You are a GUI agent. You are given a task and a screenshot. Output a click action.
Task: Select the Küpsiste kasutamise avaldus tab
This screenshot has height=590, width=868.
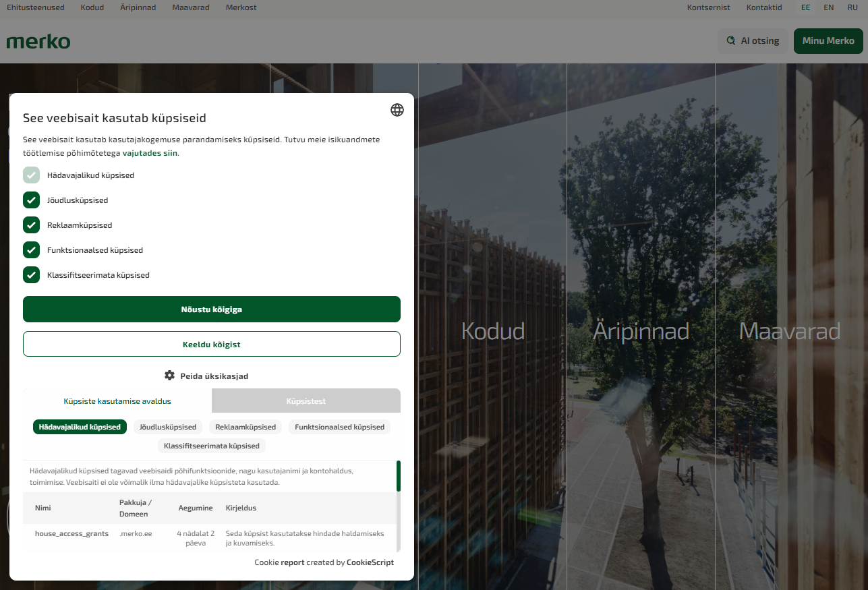(x=117, y=401)
